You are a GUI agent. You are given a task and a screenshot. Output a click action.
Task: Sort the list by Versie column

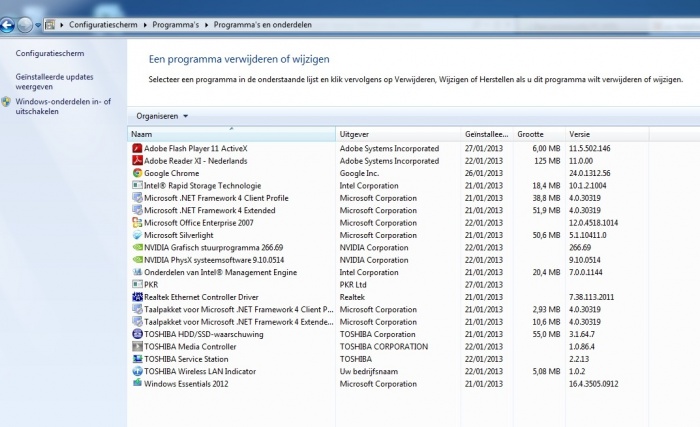coord(607,134)
